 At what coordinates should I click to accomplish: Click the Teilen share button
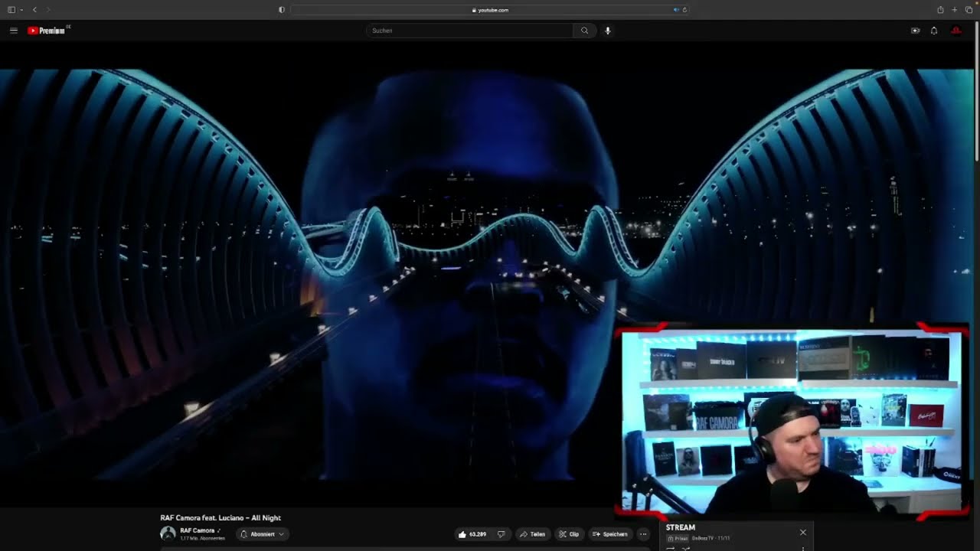[x=533, y=534]
